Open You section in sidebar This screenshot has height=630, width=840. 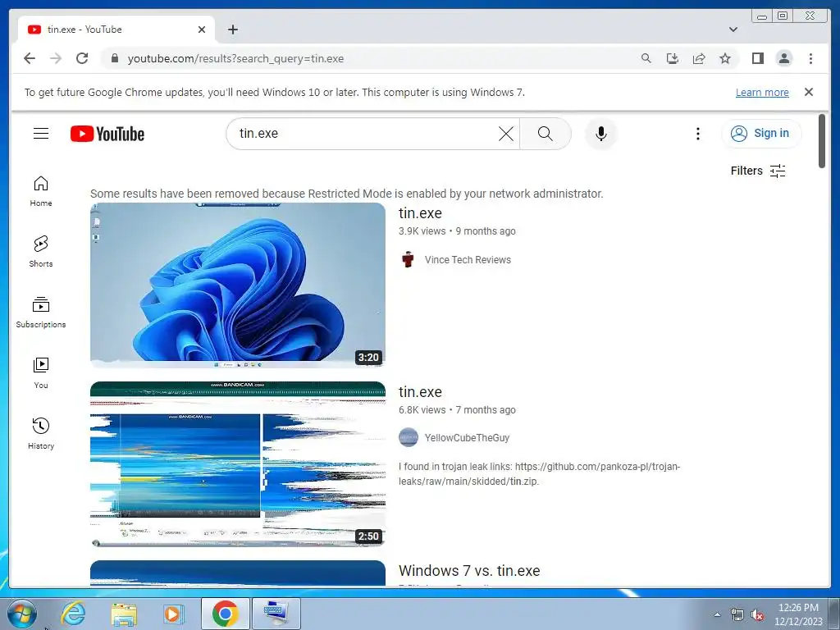click(41, 373)
